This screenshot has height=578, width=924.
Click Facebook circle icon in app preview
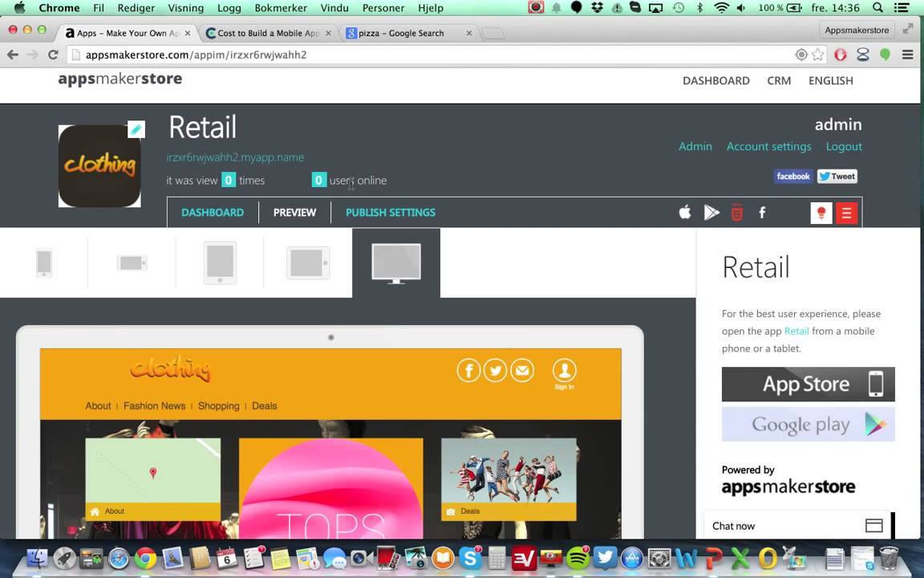pos(468,370)
